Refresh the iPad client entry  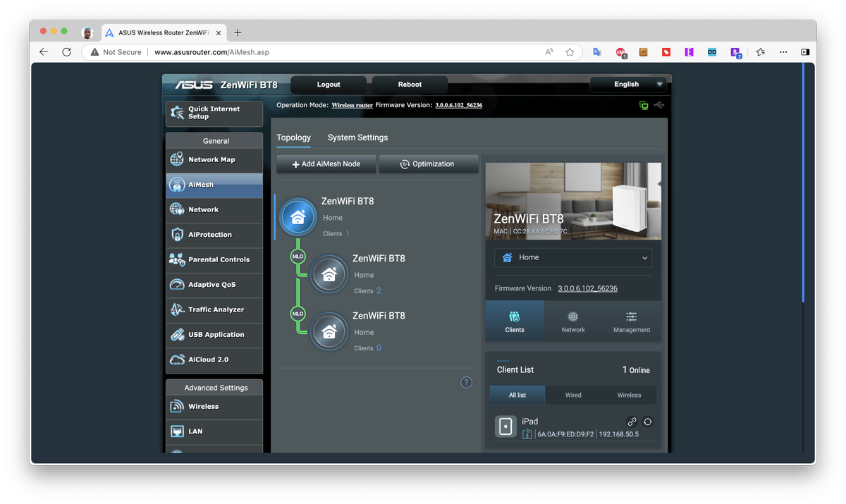tap(647, 421)
